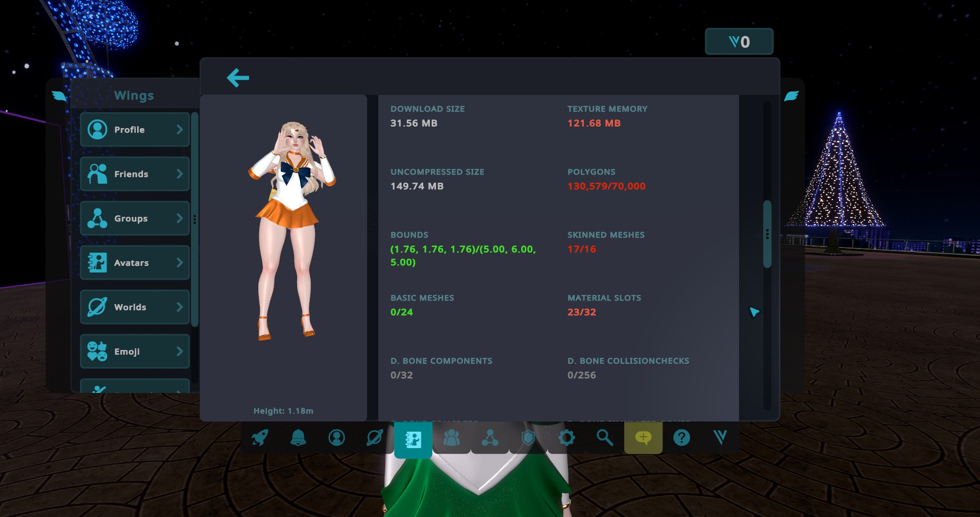The height and width of the screenshot is (517, 980).
Task: Open the Profile wing menu entry
Action: coord(135,130)
